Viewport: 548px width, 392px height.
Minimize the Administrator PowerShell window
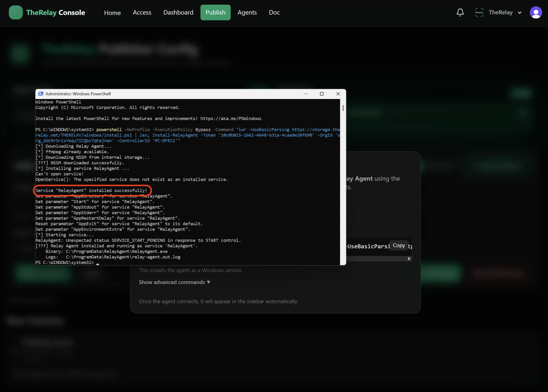point(306,94)
